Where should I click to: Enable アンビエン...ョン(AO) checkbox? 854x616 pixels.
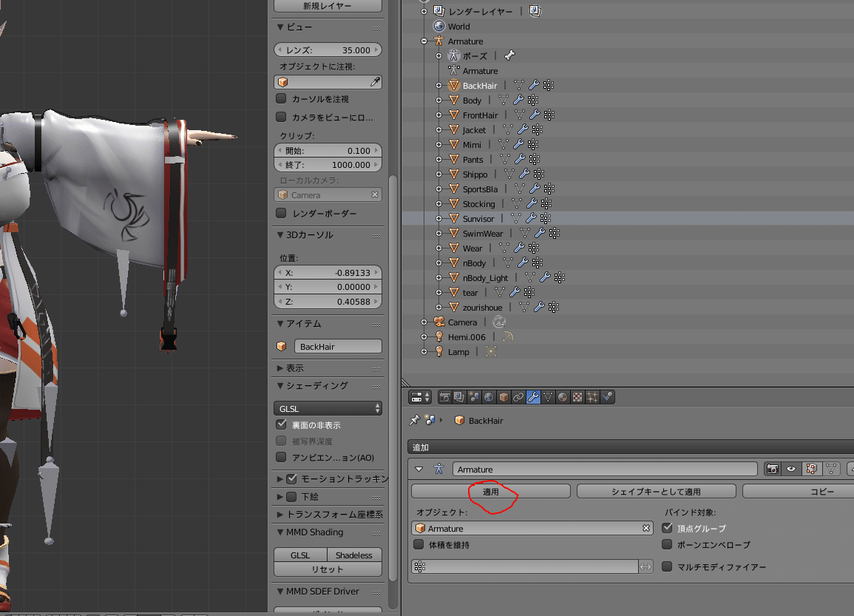tap(281, 457)
